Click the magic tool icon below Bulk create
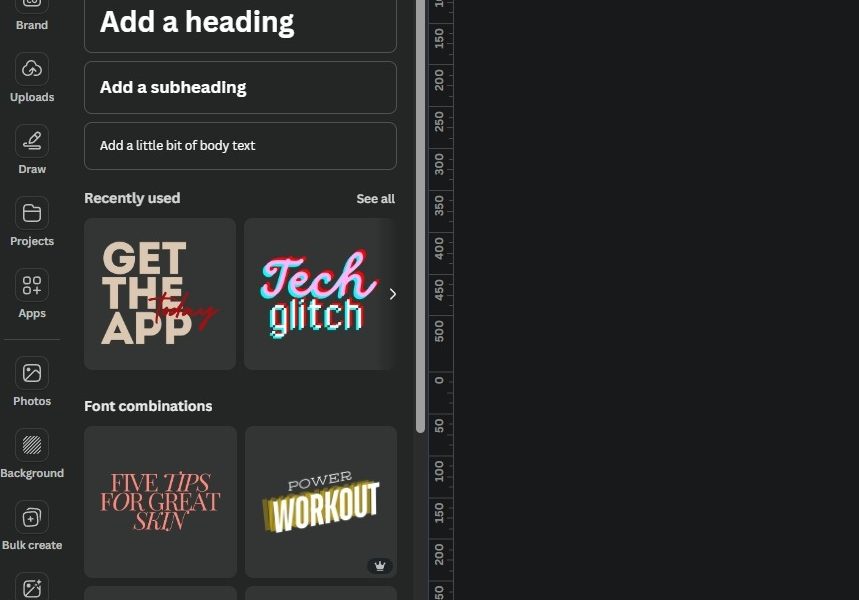 32,587
